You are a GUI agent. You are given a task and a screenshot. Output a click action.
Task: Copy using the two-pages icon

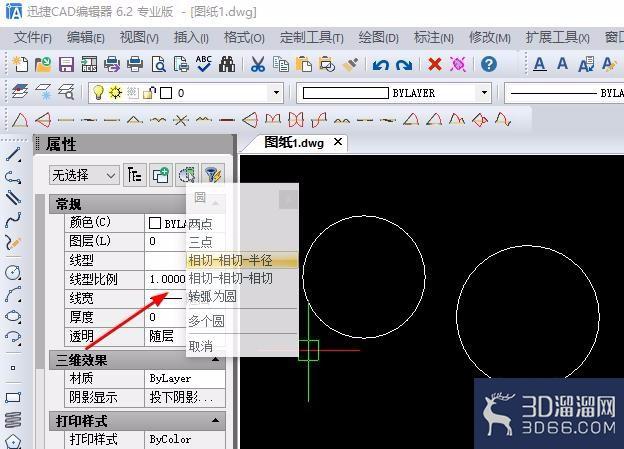pyautogui.click(x=281, y=64)
